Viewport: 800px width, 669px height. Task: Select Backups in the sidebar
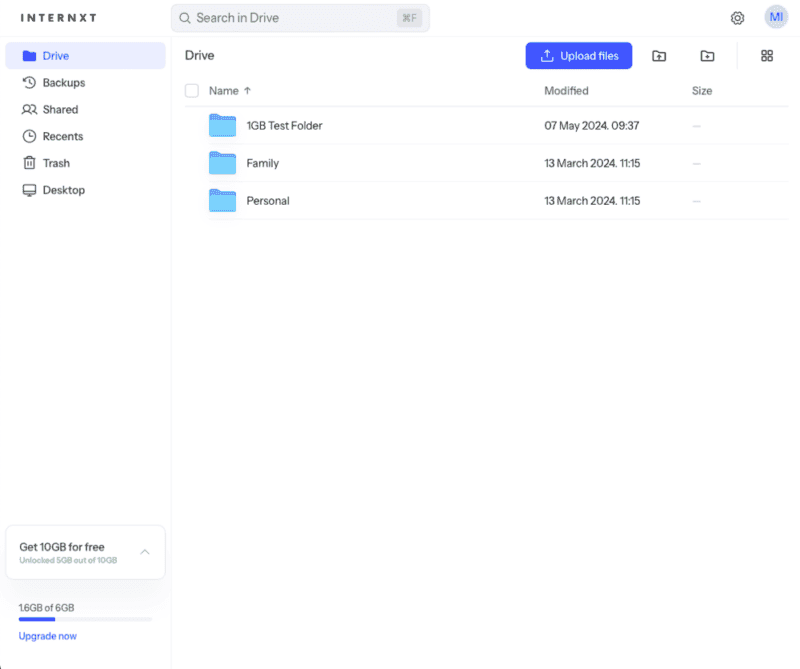tap(60, 82)
